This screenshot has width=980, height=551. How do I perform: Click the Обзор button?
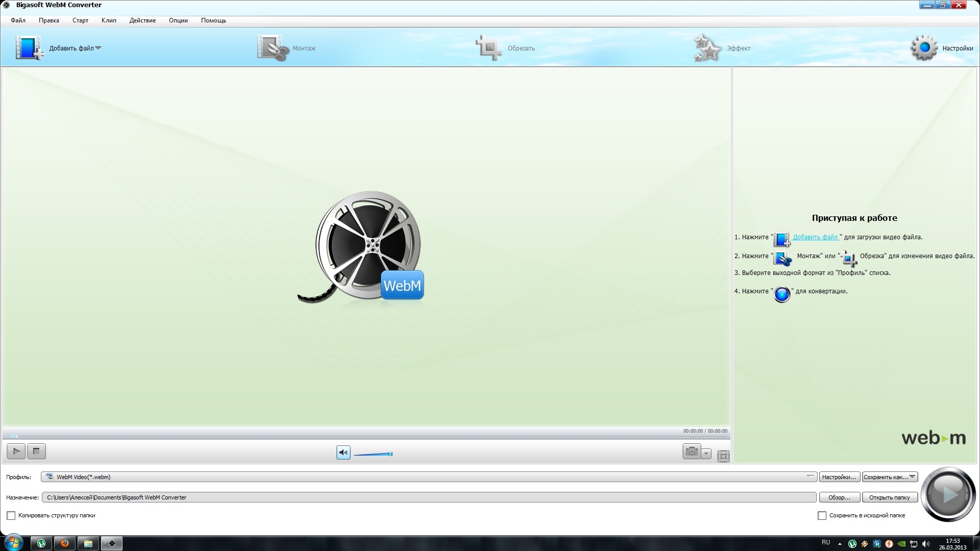[x=839, y=497]
